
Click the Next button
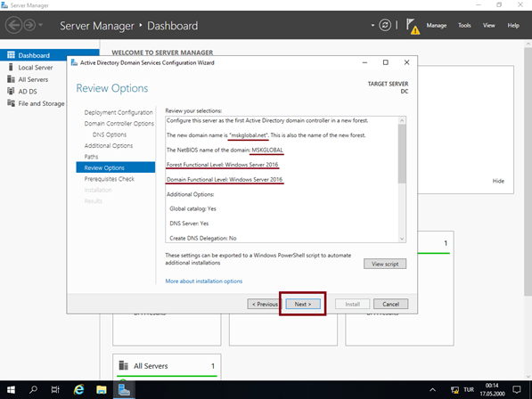[303, 304]
